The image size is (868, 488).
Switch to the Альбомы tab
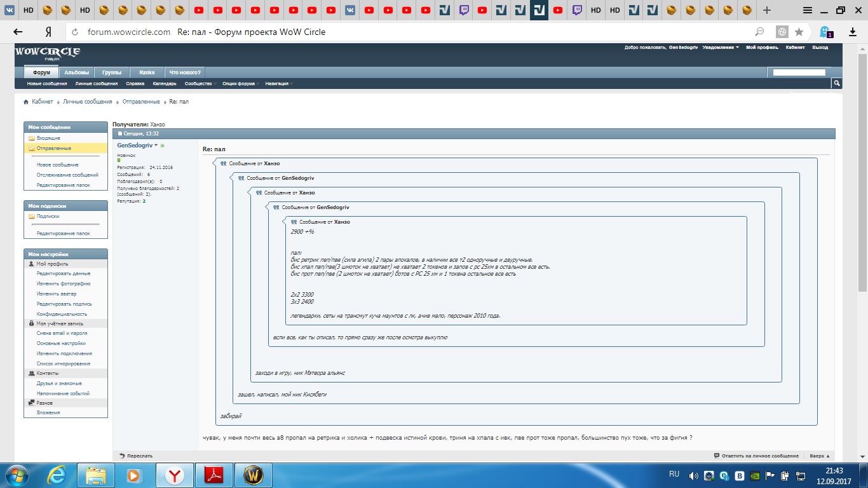click(77, 72)
